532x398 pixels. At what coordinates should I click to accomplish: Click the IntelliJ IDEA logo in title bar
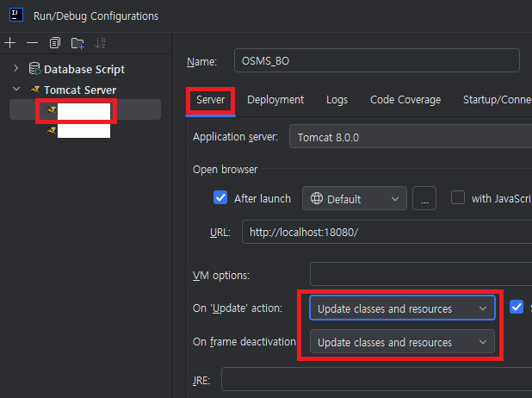pyautogui.click(x=16, y=16)
